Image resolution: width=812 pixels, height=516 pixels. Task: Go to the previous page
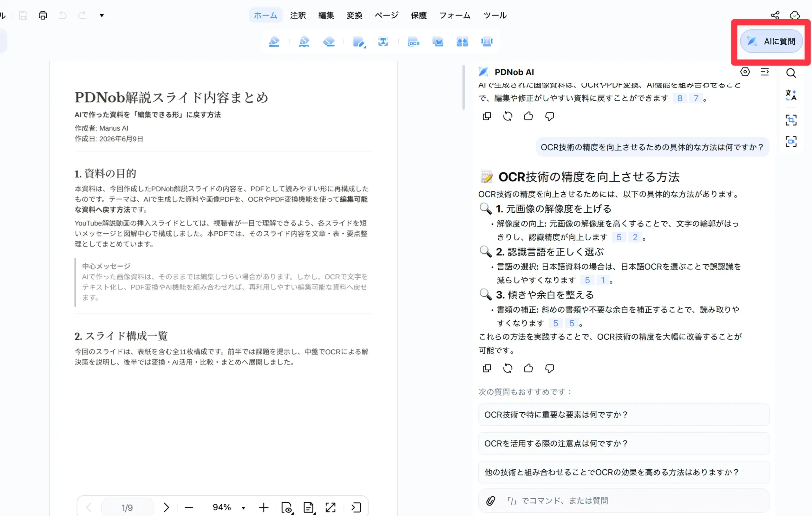point(89,507)
